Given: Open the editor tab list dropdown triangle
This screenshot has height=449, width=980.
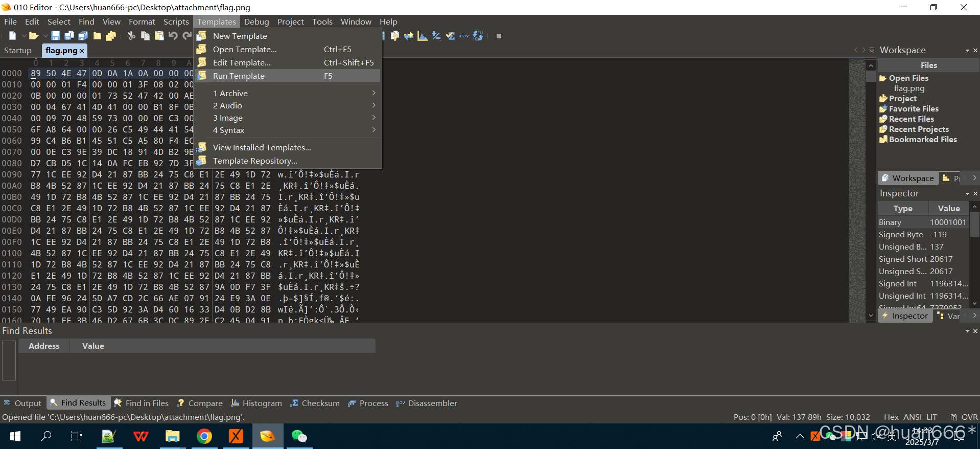Looking at the screenshot, I should pos(872,50).
